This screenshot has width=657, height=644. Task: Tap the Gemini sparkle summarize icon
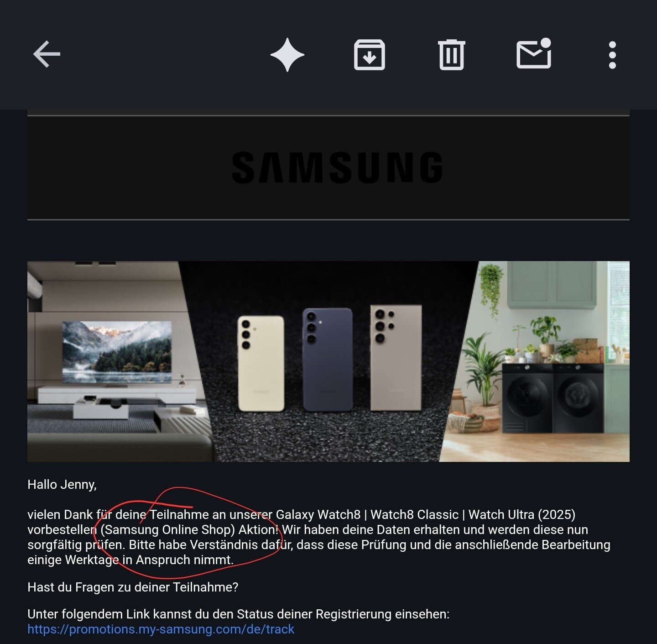287,55
